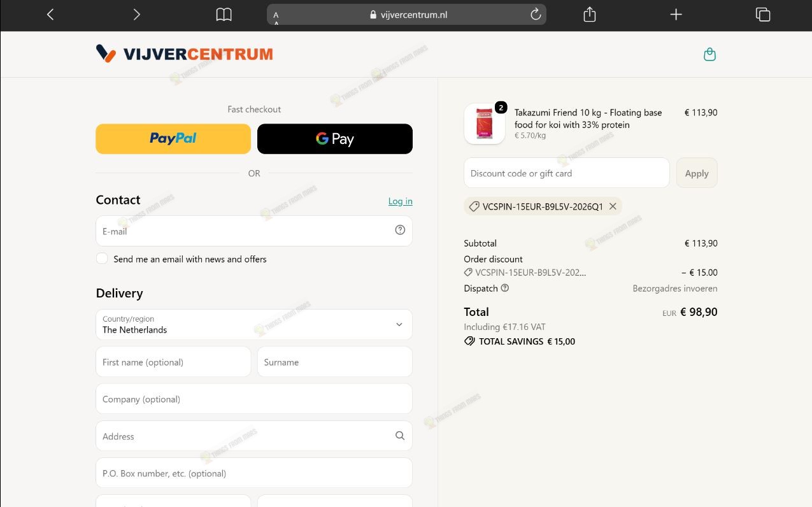
Task: Click the Dispatch info question icon
Action: [505, 288]
